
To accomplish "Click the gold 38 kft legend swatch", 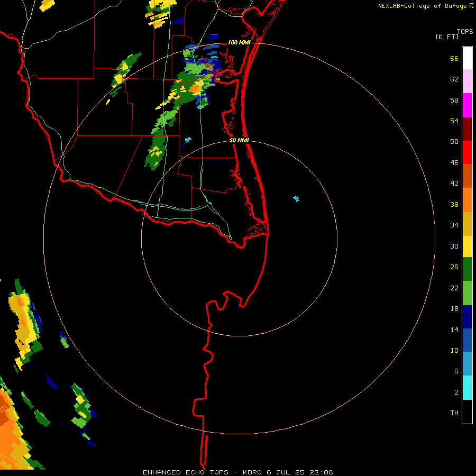I will [467, 224].
